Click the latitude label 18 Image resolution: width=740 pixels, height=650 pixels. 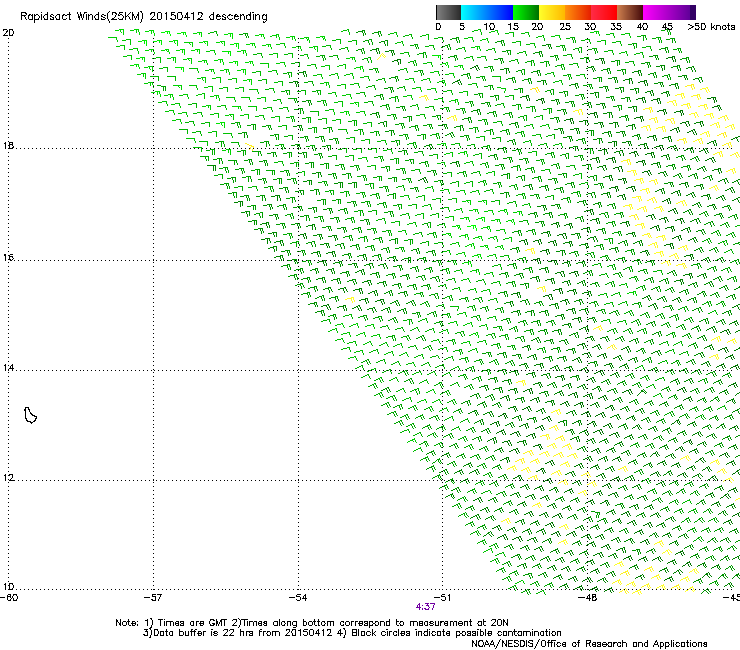coord(8,145)
